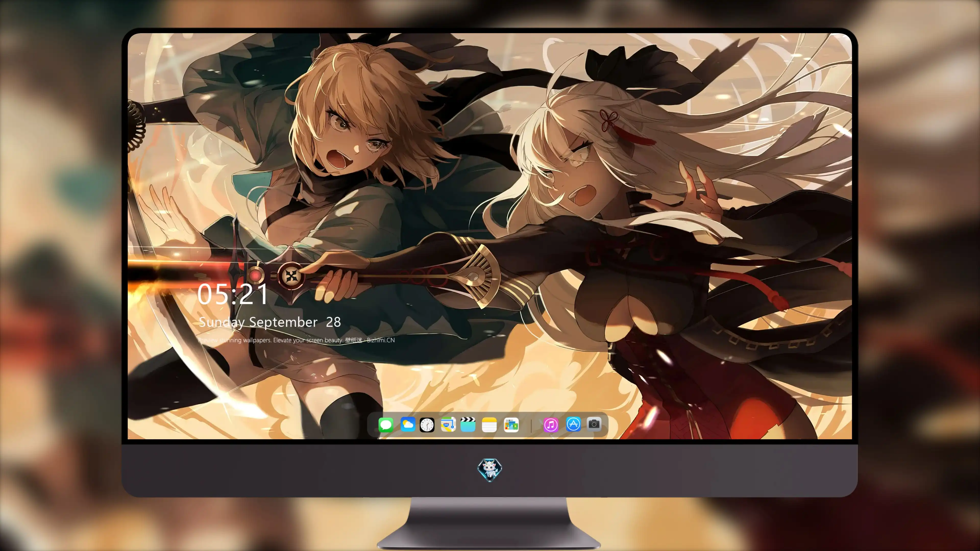Click the Bizhimi.CN wallpaper caption text
Viewport: 980px width, 551px height.
pyautogui.click(x=296, y=340)
